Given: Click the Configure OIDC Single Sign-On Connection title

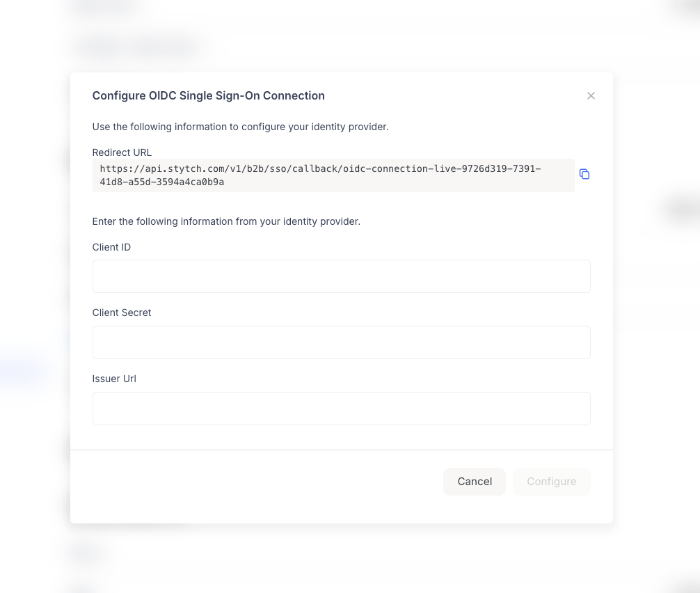Looking at the screenshot, I should pos(208,95).
